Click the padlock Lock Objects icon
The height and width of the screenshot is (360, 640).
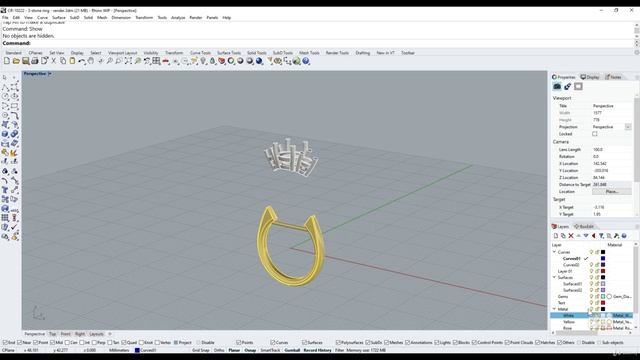point(212,61)
